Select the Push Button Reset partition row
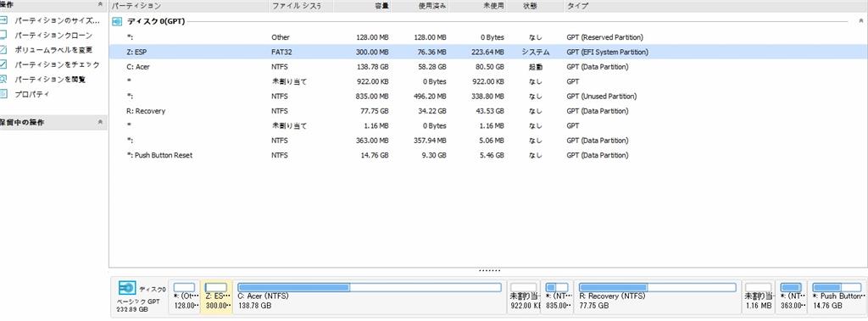The image size is (868, 321). click(x=487, y=155)
